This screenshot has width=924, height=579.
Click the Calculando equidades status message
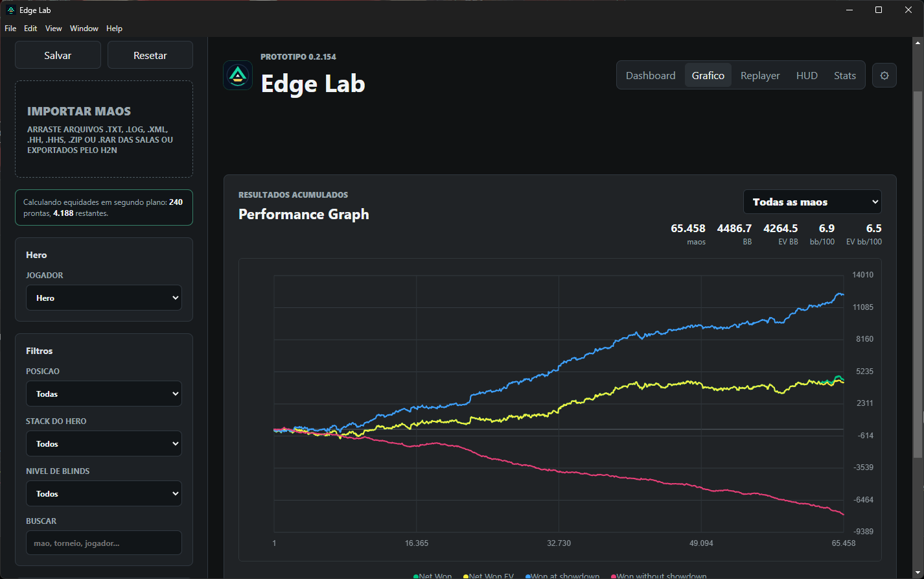(104, 207)
